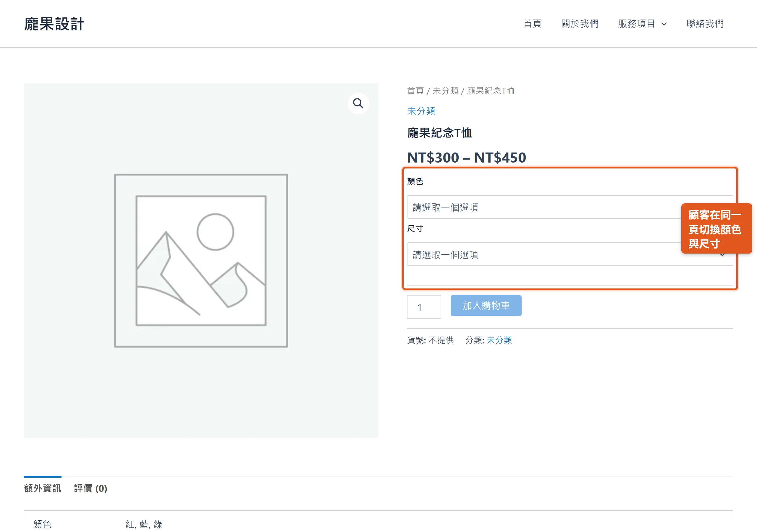
Task: Open the 麗果設計 site logo link
Action: click(x=54, y=24)
